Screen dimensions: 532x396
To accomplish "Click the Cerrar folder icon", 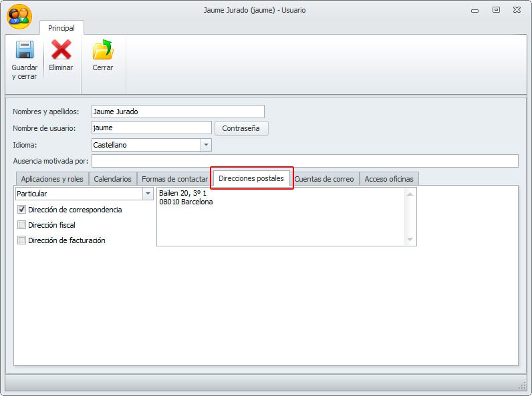I will (103, 49).
